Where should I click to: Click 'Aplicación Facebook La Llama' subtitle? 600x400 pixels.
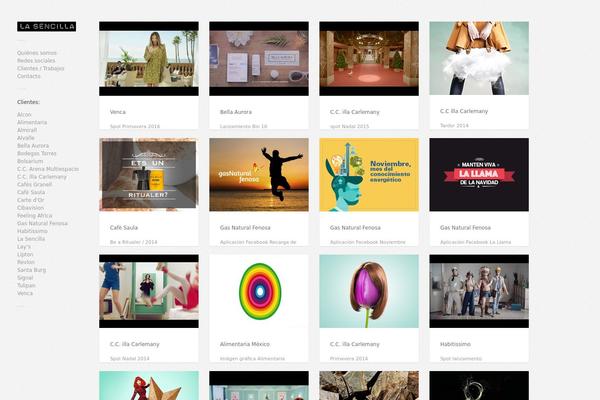(476, 242)
